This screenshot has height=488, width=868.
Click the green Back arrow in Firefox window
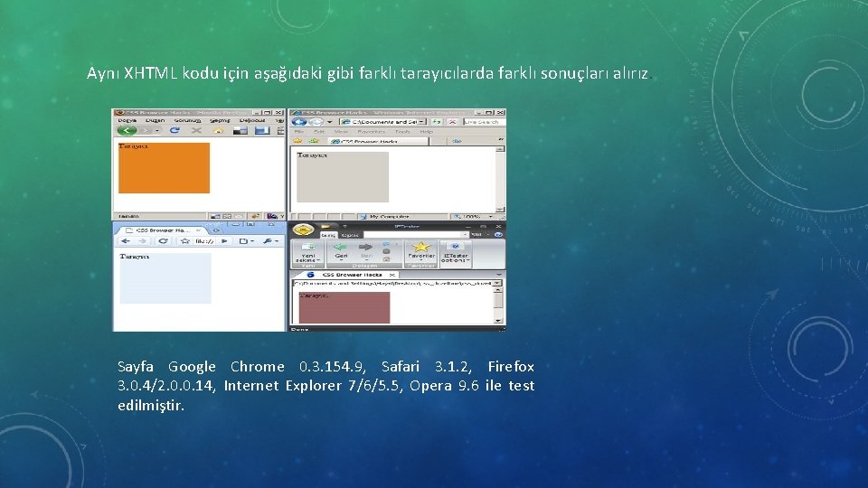coord(127,130)
